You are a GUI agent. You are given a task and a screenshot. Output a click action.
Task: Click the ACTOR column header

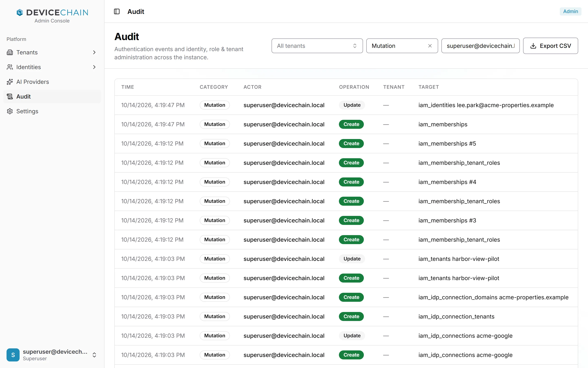[x=252, y=87]
